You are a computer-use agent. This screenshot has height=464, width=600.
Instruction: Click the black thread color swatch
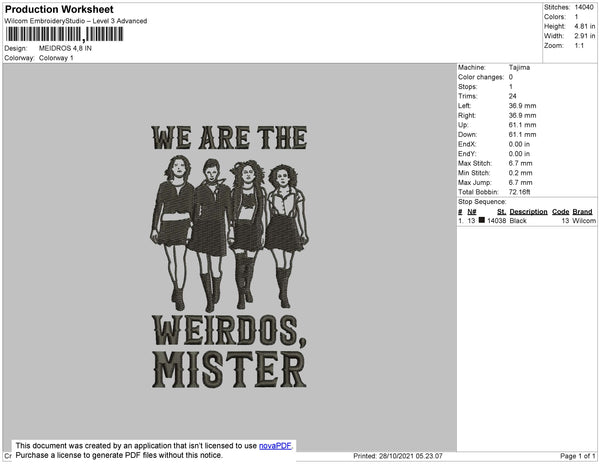(482, 220)
